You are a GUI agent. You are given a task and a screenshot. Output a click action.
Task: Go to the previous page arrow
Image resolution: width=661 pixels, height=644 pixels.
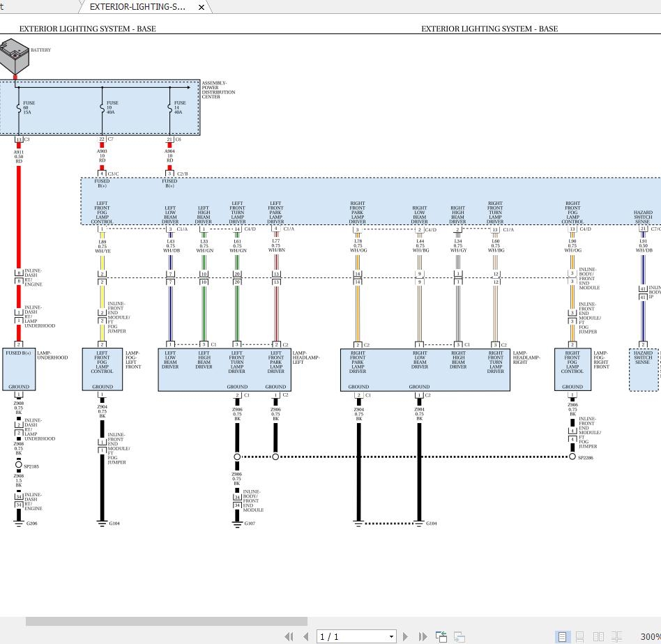(x=307, y=636)
